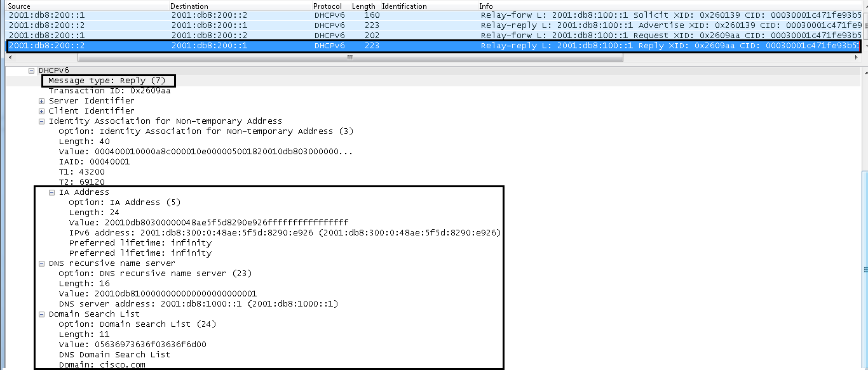The width and height of the screenshot is (868, 370).
Task: Collapse the IA Address node
Action: pos(52,192)
